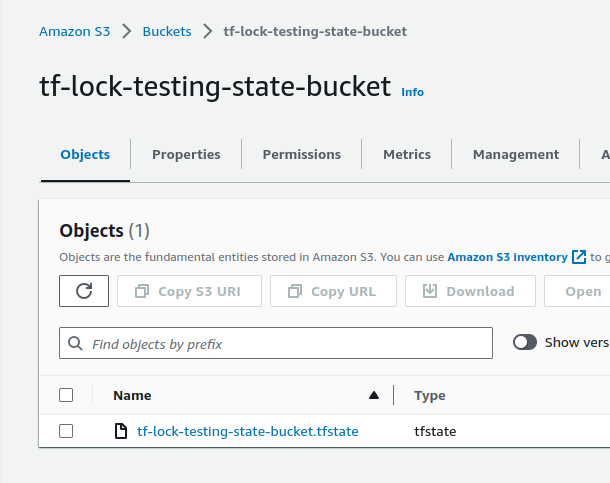The width and height of the screenshot is (610, 483).
Task: Click Copy URL button
Action: tap(333, 291)
